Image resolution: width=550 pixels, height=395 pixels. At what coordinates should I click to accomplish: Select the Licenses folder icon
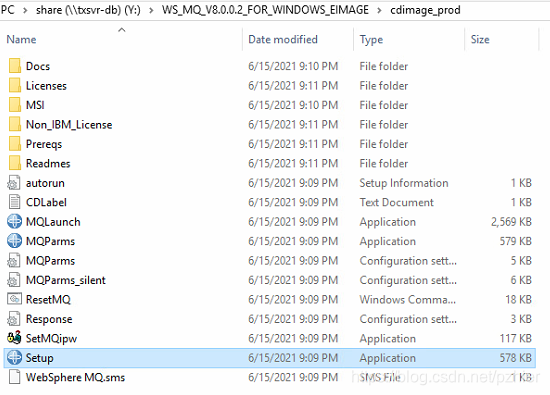tap(14, 86)
